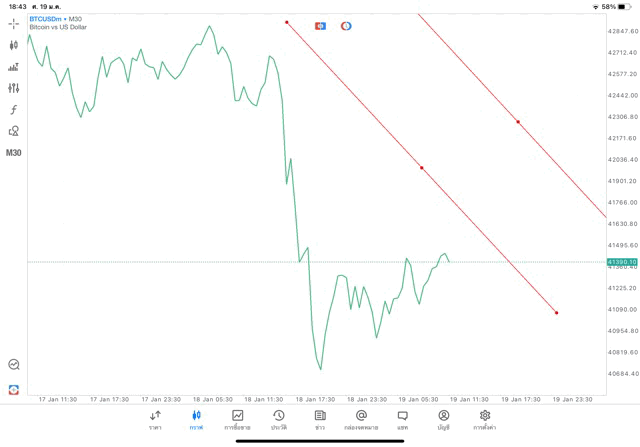Screen dimensions: 640x447
Task: Open the กล่องจดหมาย mailbox tab
Action: pos(360,420)
